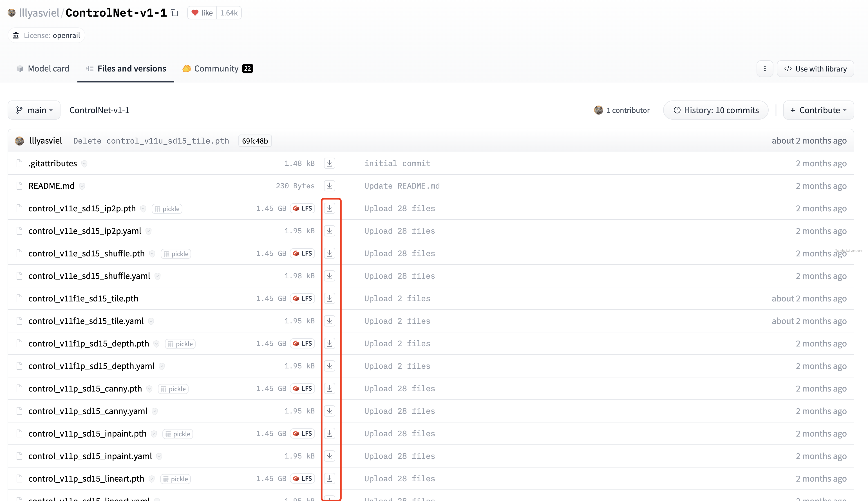Open the three-dot more options menu

[764, 69]
